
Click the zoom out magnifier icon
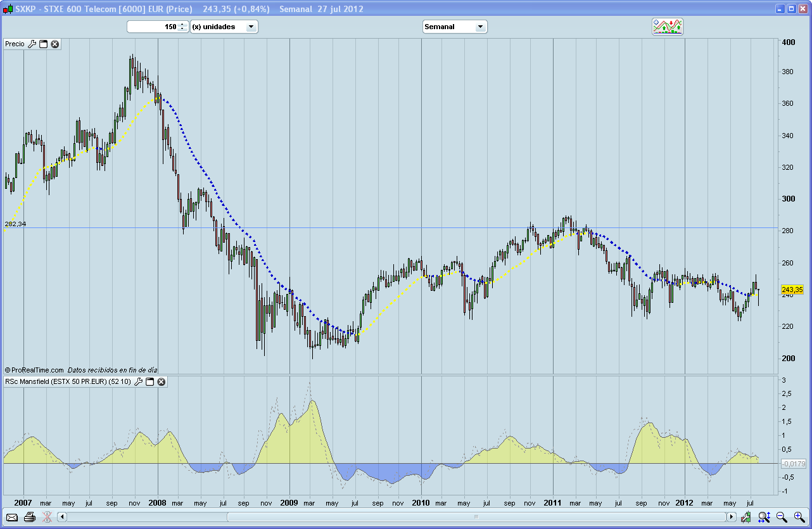click(782, 517)
